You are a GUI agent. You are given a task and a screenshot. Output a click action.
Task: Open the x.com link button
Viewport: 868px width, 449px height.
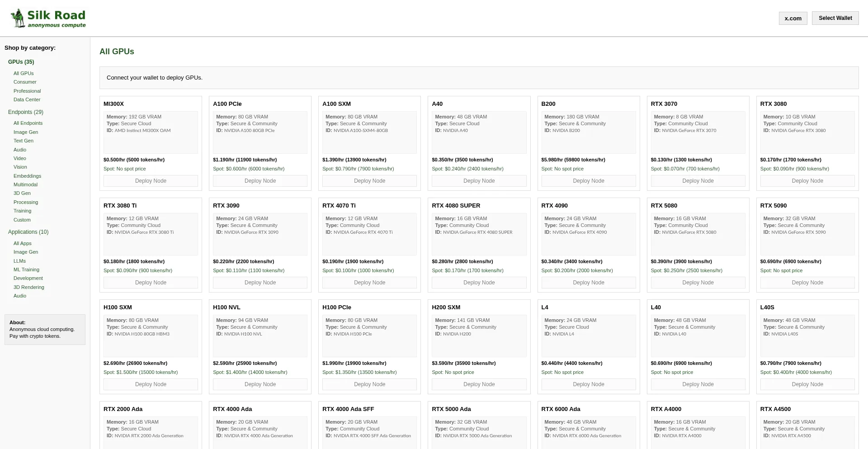pos(793,19)
